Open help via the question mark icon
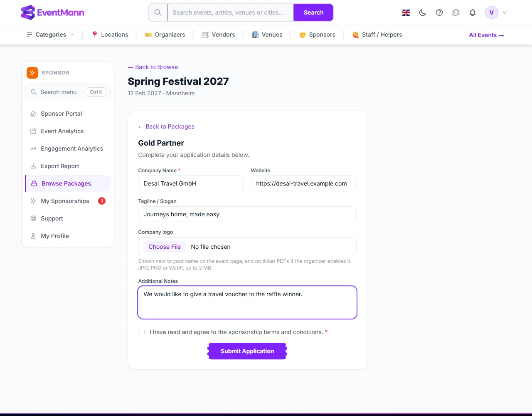Image resolution: width=532 pixels, height=416 pixels. pos(439,12)
